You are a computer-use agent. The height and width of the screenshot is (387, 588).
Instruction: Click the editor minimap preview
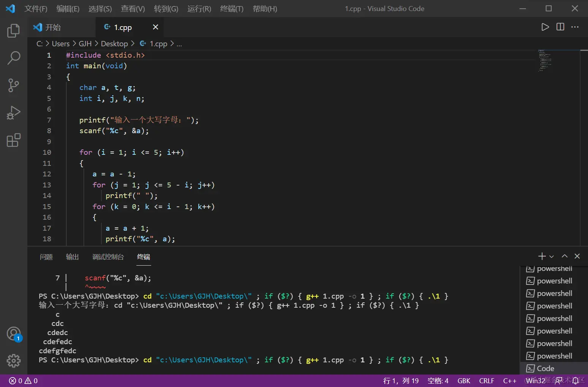pyautogui.click(x=545, y=61)
